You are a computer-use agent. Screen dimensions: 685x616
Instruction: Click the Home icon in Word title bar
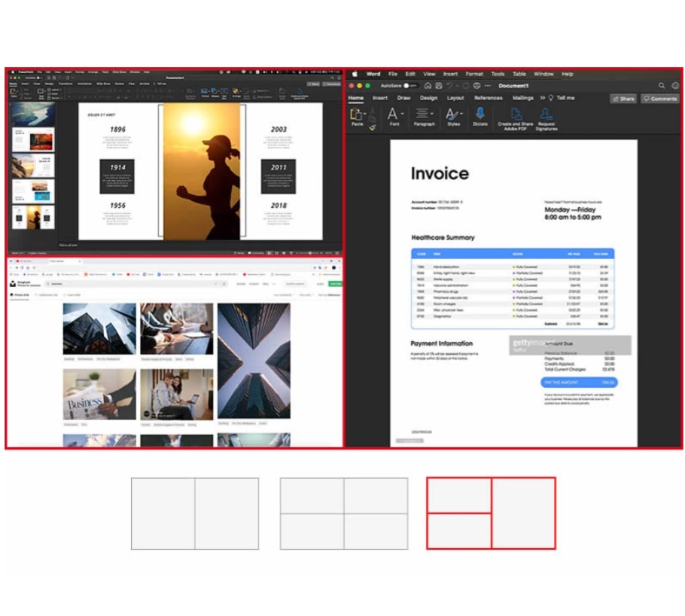(428, 86)
